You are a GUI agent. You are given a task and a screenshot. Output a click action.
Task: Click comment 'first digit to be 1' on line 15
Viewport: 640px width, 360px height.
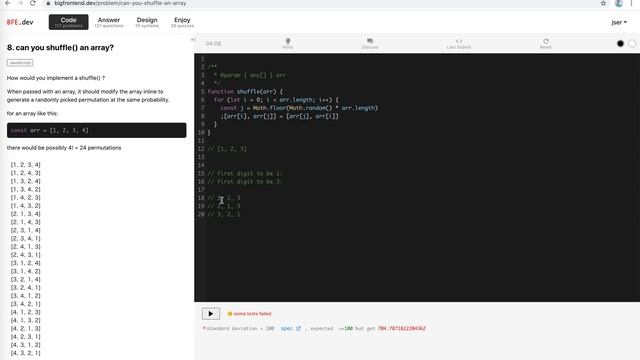pos(245,173)
